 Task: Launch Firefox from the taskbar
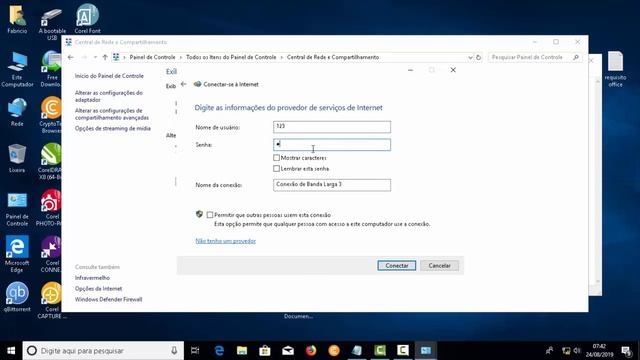[x=311, y=350]
